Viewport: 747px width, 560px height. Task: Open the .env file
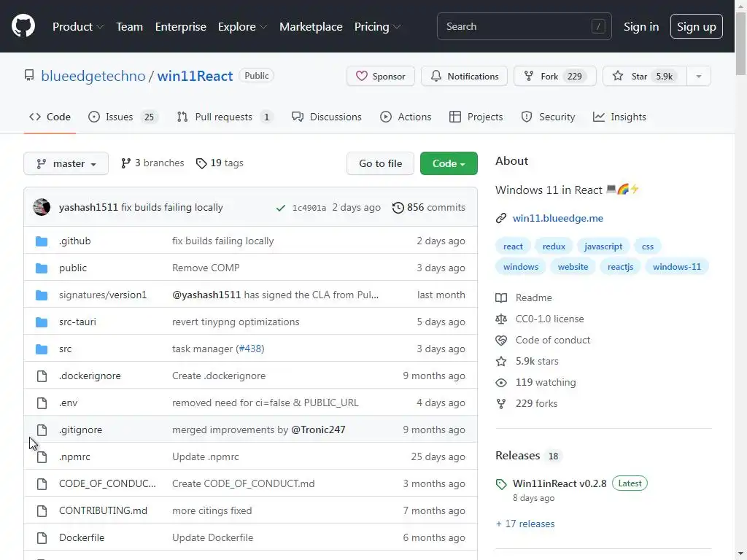[68, 402]
